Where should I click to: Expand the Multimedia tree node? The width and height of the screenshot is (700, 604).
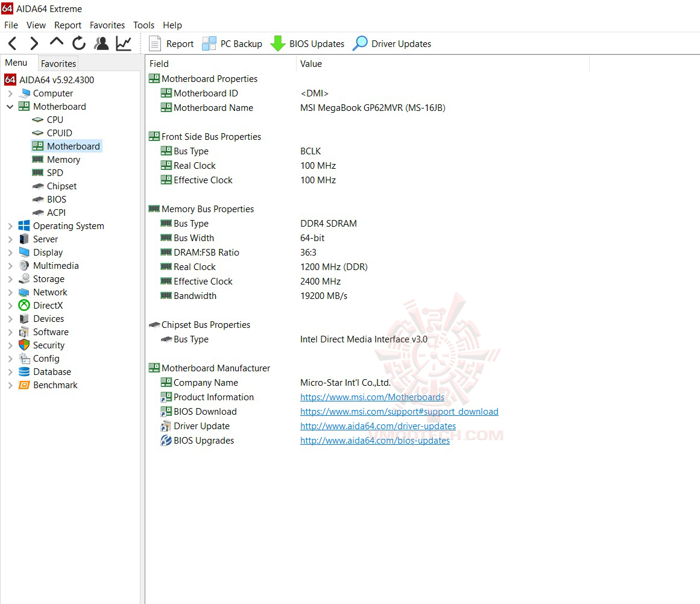pyautogui.click(x=10, y=266)
